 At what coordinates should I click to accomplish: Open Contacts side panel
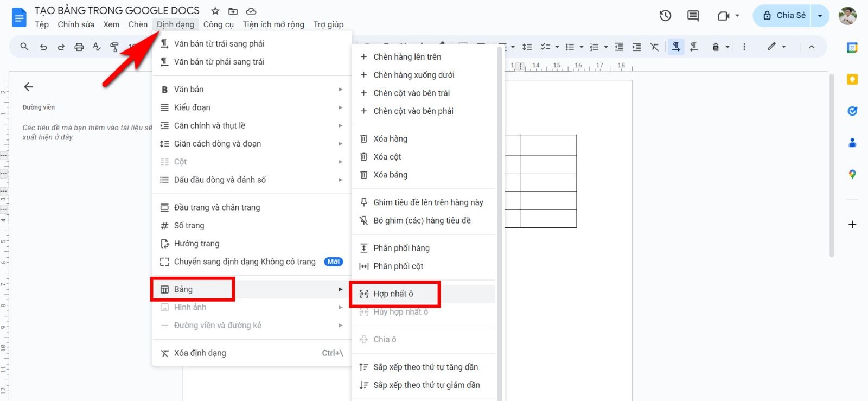[852, 143]
